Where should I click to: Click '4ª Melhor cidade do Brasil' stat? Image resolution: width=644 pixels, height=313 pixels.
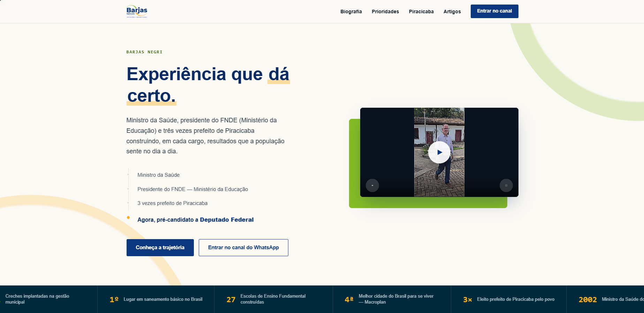pyautogui.click(x=392, y=299)
